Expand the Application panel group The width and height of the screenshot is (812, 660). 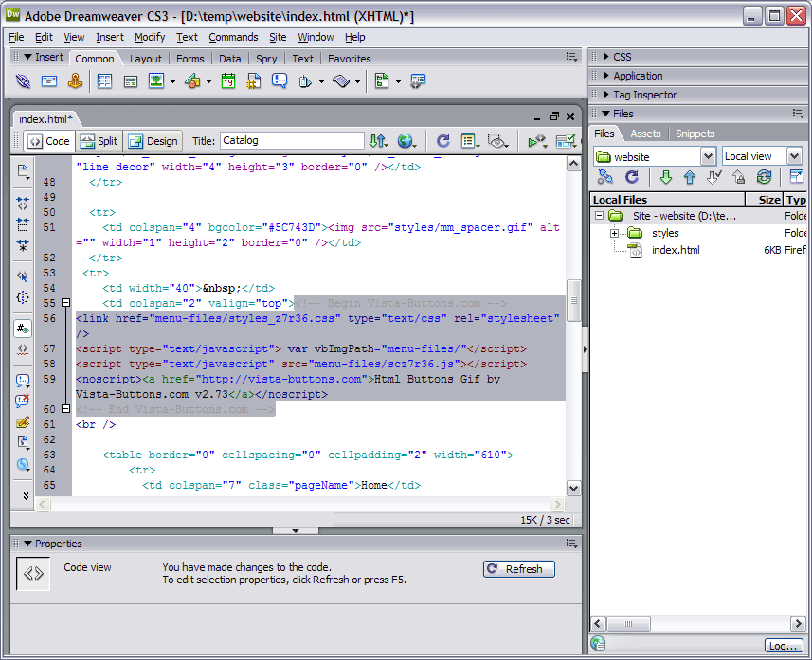(x=606, y=76)
